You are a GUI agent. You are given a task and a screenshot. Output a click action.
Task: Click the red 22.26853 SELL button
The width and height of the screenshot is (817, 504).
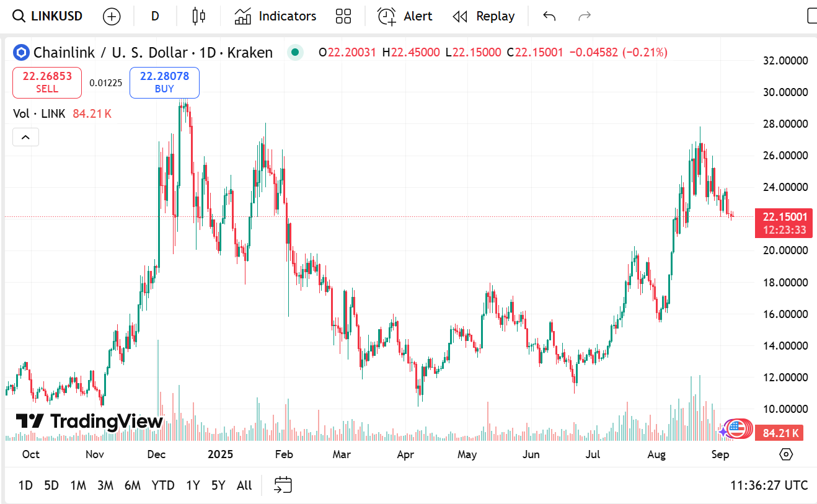point(47,82)
